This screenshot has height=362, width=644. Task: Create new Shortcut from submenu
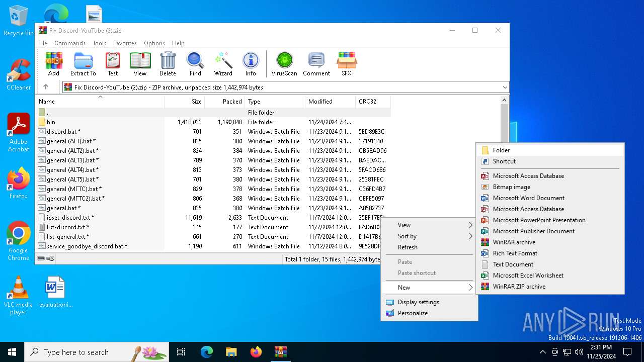click(550, 161)
